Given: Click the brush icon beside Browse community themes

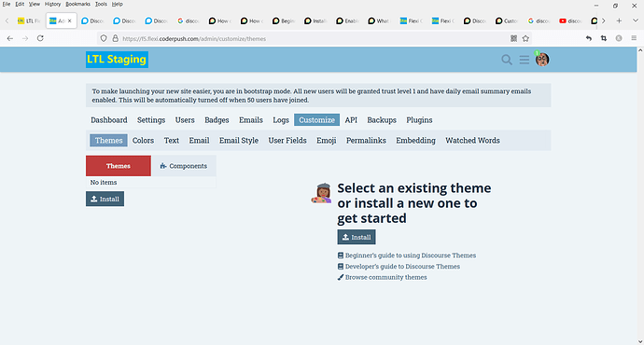Looking at the screenshot, I should tap(341, 277).
